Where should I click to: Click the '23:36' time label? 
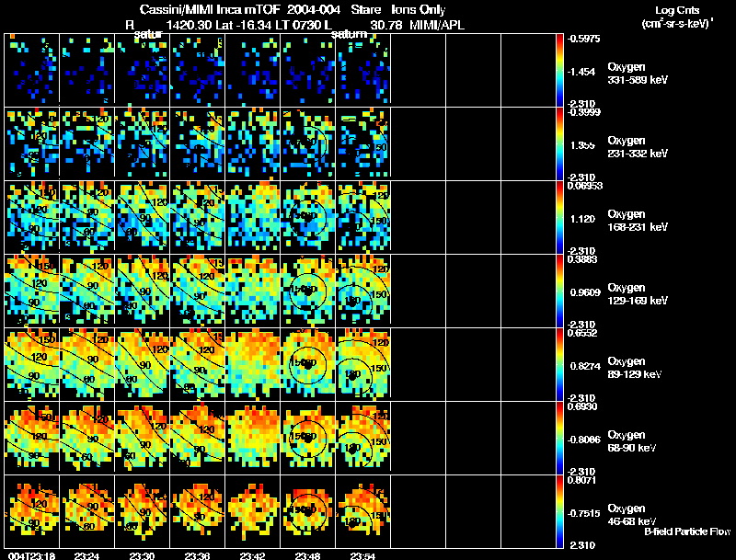coord(197,555)
